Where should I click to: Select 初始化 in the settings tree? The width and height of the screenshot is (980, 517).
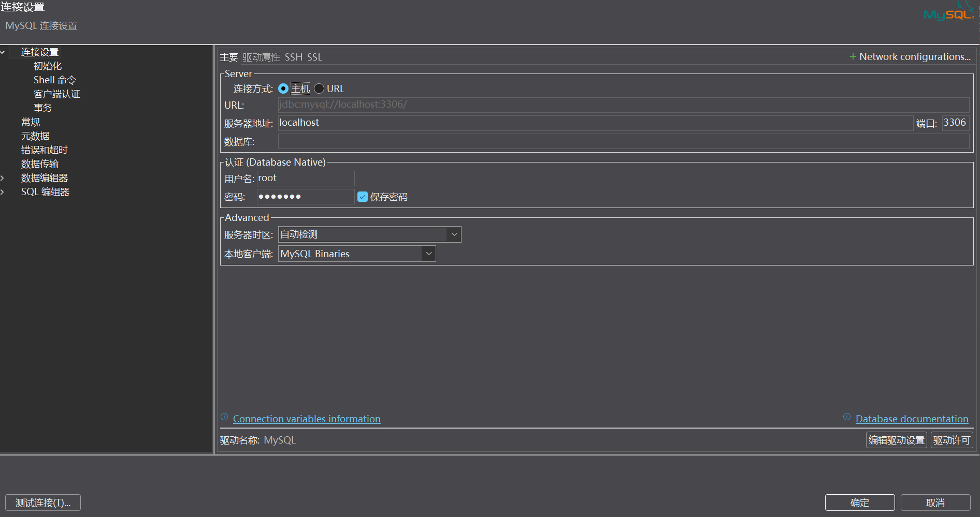48,66
